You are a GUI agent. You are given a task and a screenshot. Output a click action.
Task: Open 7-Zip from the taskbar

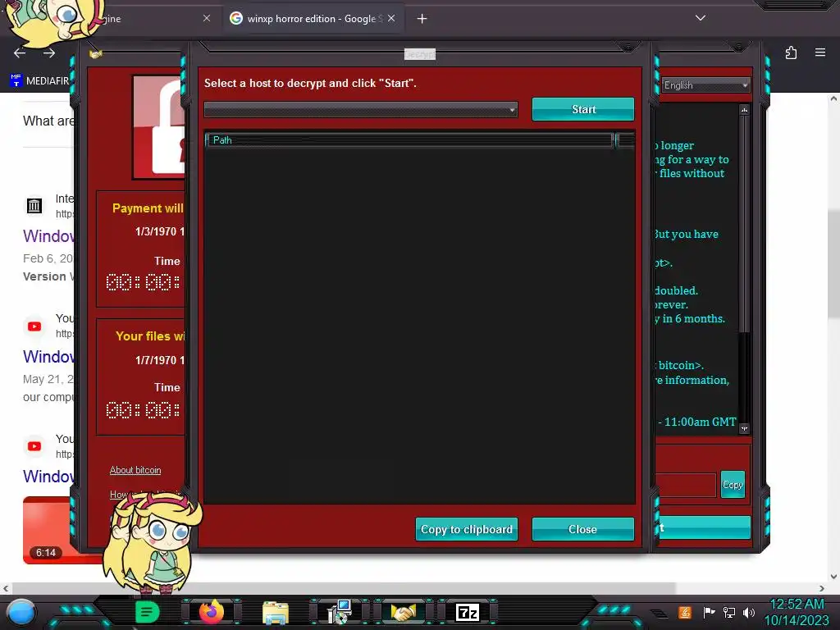tap(467, 612)
